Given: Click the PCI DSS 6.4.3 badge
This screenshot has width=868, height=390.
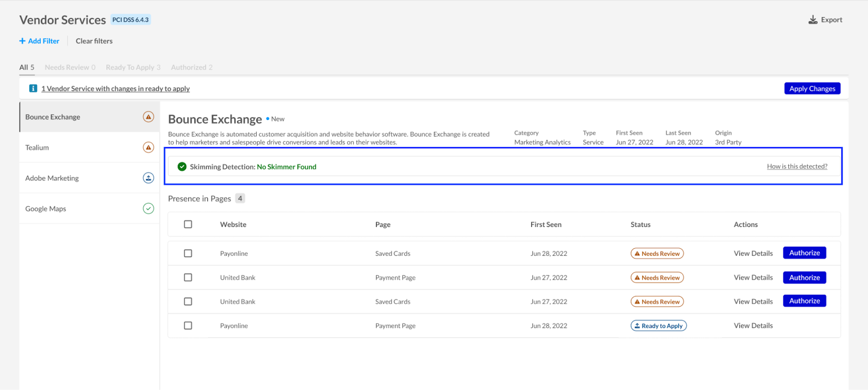Looking at the screenshot, I should [x=131, y=20].
